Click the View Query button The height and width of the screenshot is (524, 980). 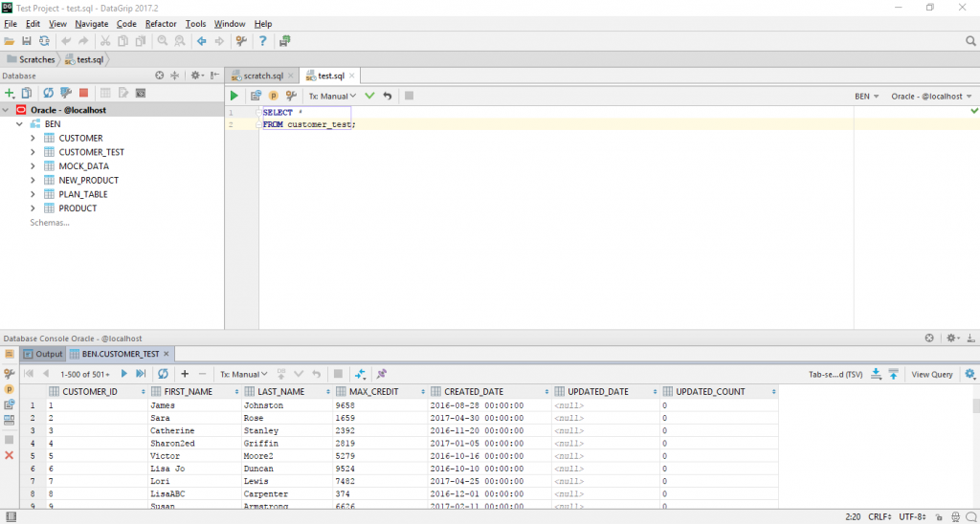coord(931,375)
